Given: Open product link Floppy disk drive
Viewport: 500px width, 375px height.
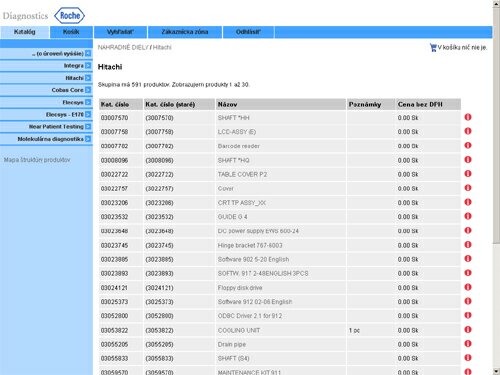Looking at the screenshot, I should (240, 288).
